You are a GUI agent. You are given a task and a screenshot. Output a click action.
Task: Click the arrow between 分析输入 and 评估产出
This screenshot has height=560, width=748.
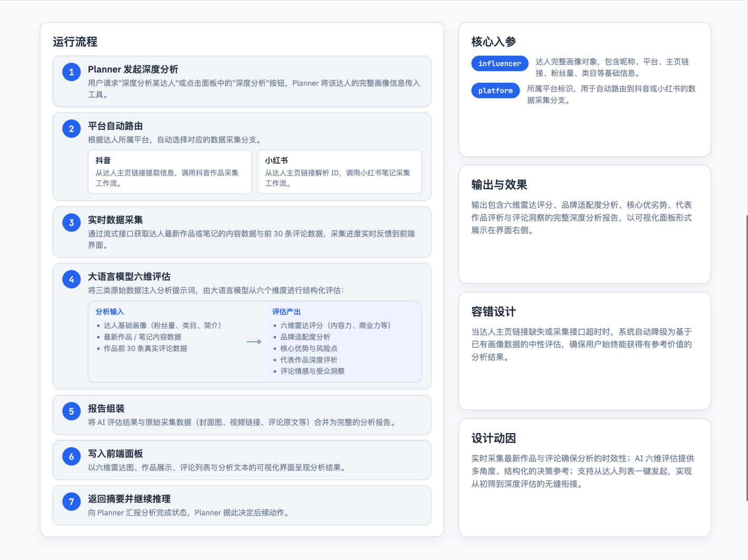pyautogui.click(x=254, y=341)
